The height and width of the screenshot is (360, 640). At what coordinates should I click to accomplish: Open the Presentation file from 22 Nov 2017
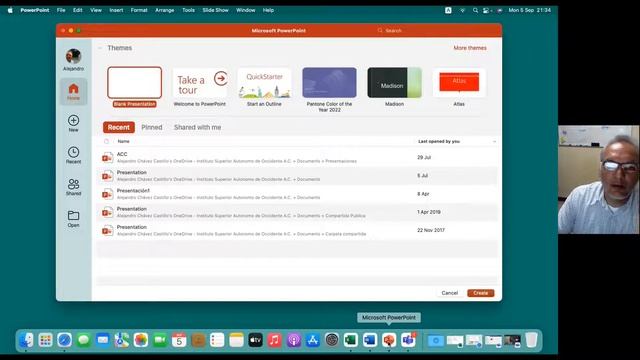[x=297, y=230]
